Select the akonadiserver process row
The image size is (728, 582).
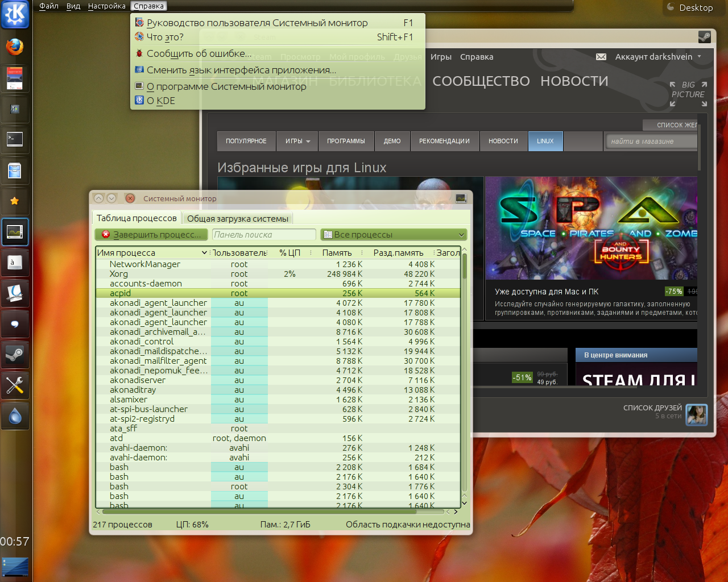pyautogui.click(x=278, y=380)
